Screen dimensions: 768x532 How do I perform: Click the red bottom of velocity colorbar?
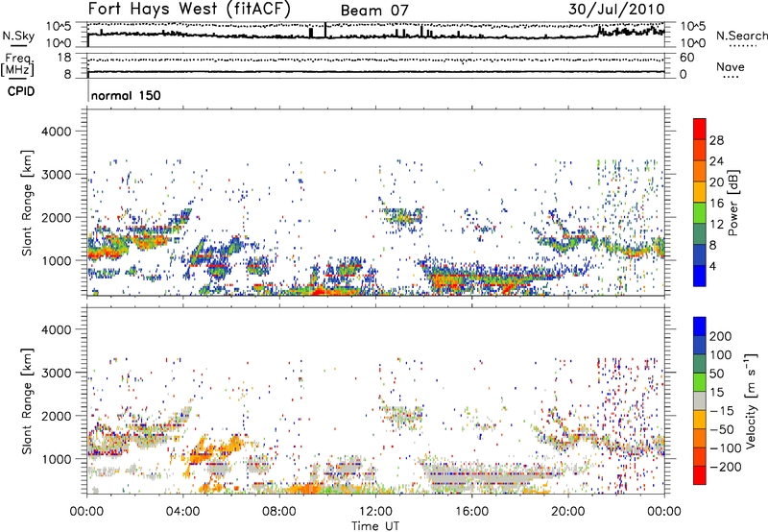(700, 475)
